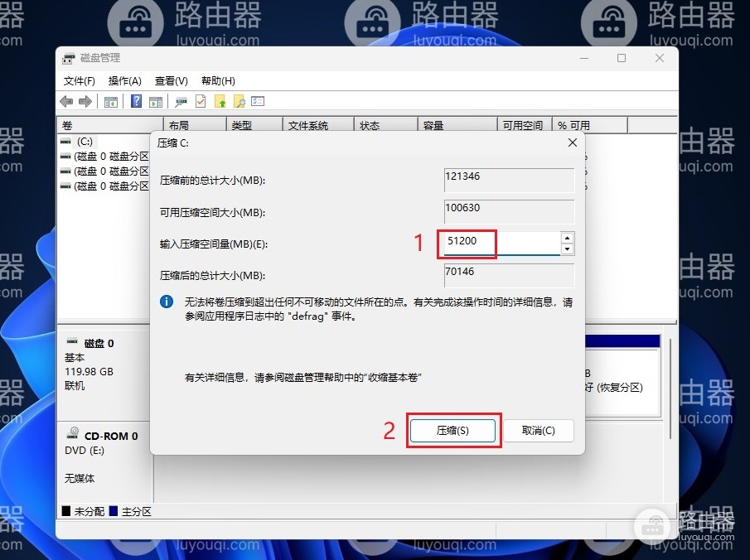
Task: Click the document with red checkmark icon
Action: click(201, 101)
